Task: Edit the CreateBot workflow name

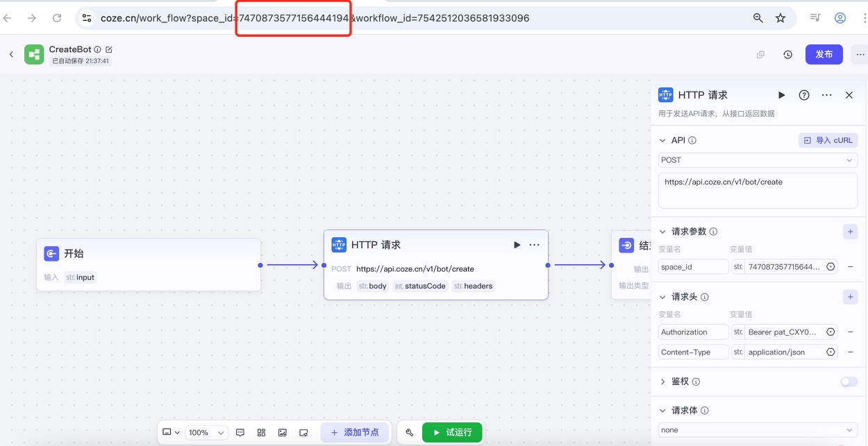Action: tap(109, 49)
